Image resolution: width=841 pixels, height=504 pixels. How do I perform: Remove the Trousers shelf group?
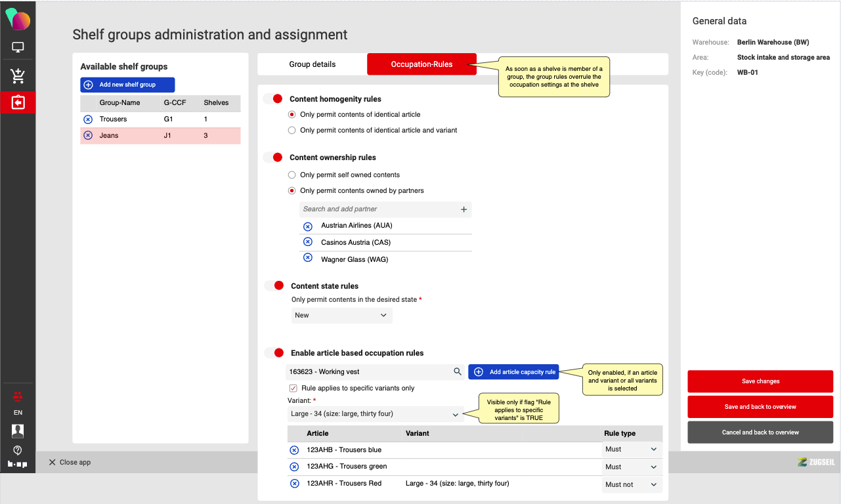[x=88, y=119]
